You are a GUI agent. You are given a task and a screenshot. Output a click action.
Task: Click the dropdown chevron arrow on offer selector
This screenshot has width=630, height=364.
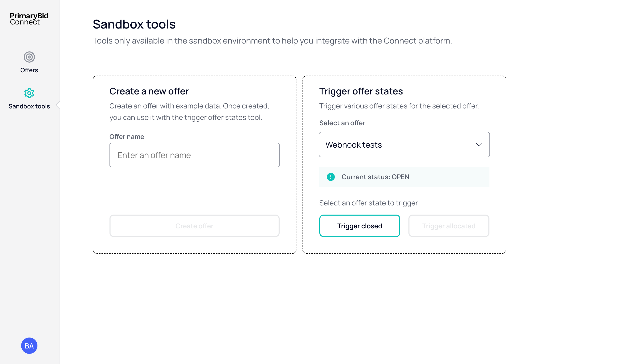tap(479, 145)
